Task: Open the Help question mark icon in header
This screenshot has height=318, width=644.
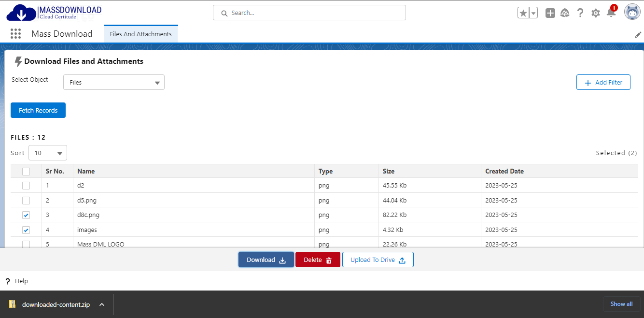Action: [580, 13]
